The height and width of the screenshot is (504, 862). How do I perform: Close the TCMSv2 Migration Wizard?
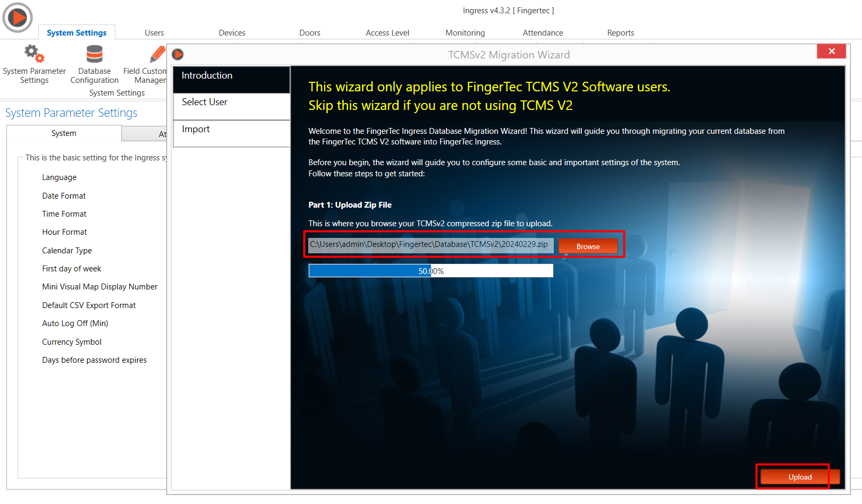coord(831,51)
